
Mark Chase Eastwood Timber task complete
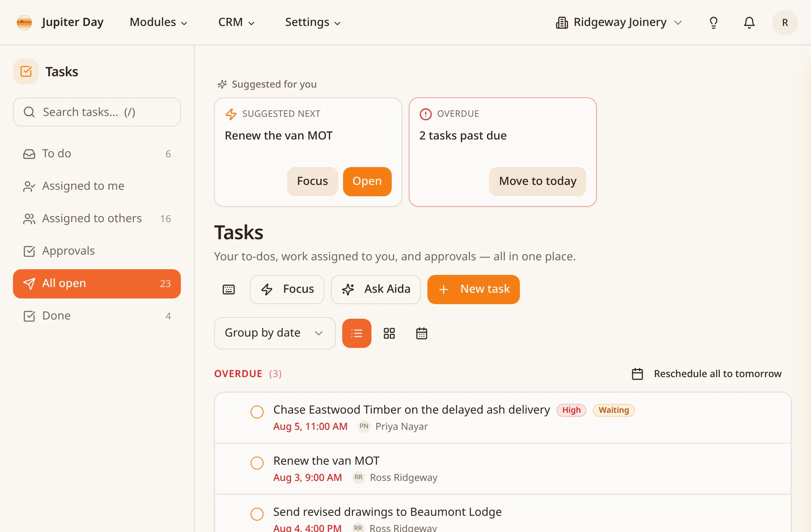[257, 412]
